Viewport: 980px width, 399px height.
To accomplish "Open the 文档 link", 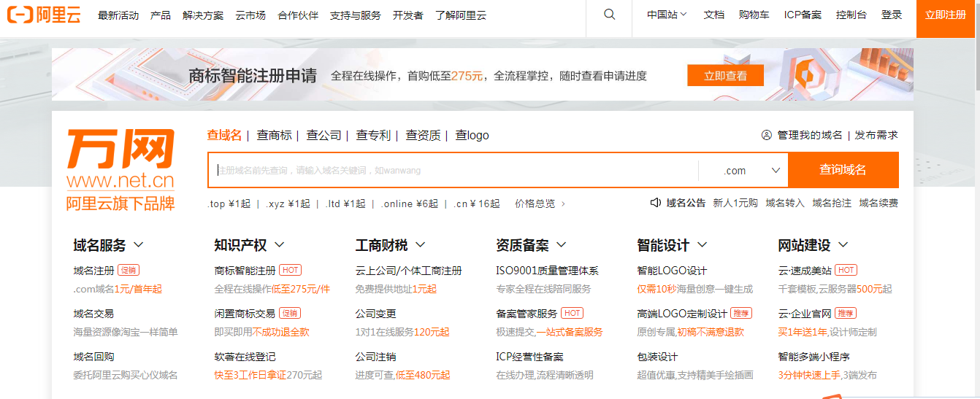I will (x=714, y=15).
